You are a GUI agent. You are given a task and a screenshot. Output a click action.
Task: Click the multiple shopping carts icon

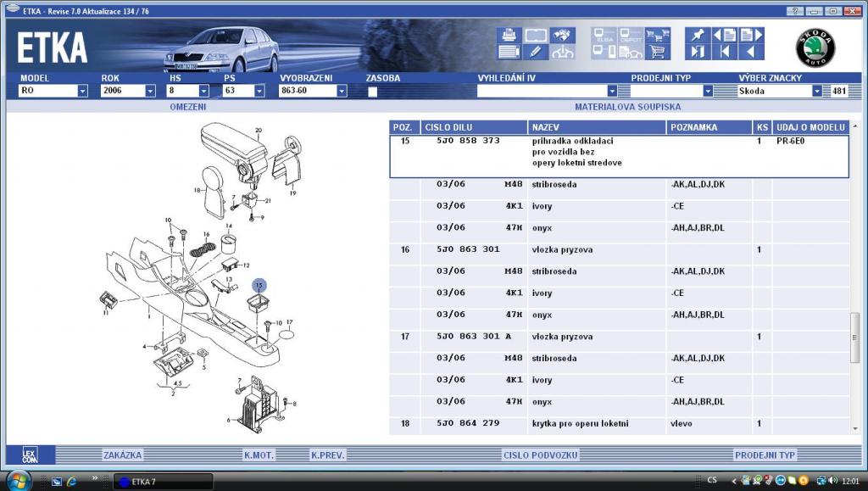(658, 36)
